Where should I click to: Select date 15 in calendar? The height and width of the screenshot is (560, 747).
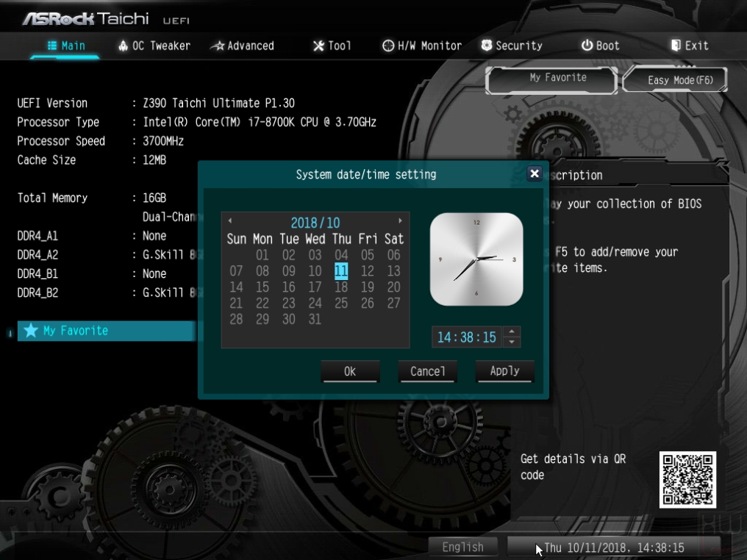[262, 287]
